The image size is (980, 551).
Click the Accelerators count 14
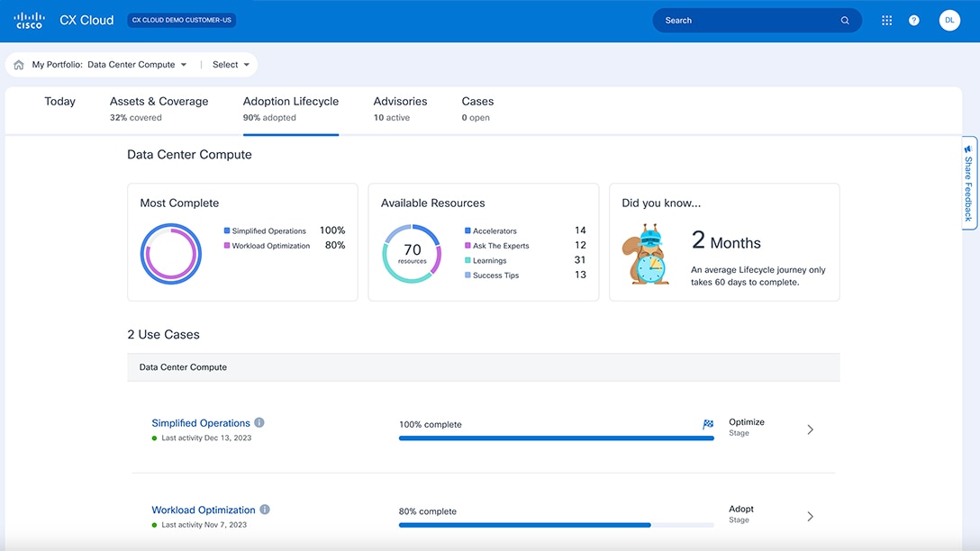(580, 230)
